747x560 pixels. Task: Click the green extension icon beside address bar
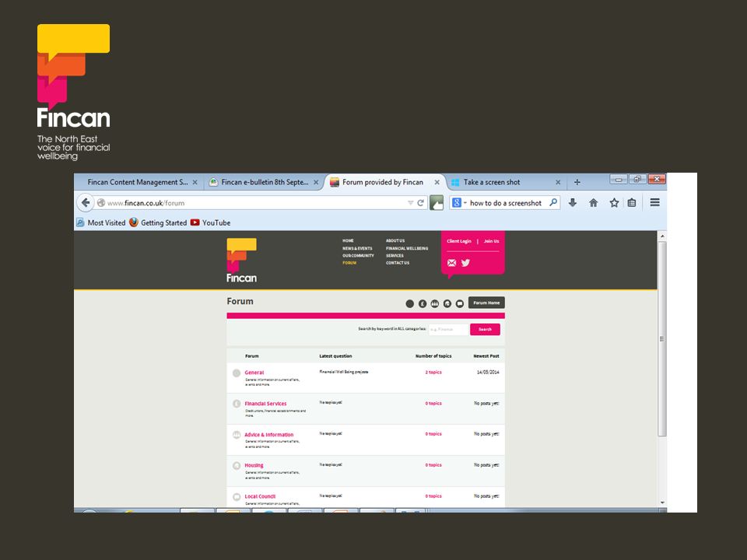437,203
